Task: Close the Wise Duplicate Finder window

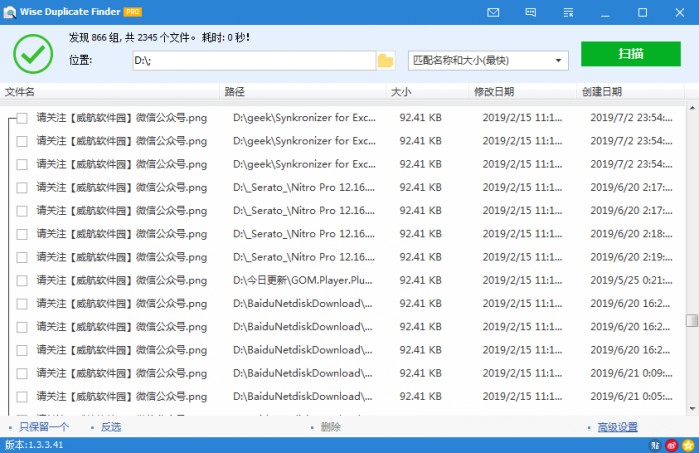Action: click(x=680, y=12)
